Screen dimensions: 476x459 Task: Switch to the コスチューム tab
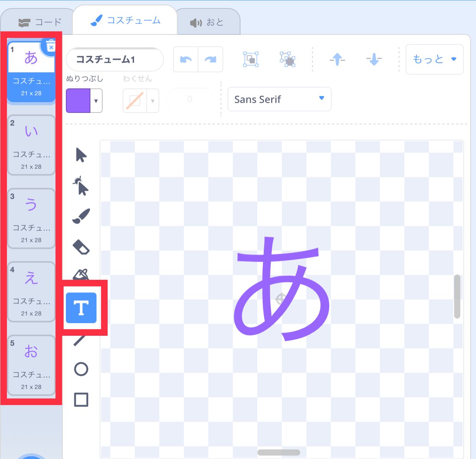click(x=125, y=20)
